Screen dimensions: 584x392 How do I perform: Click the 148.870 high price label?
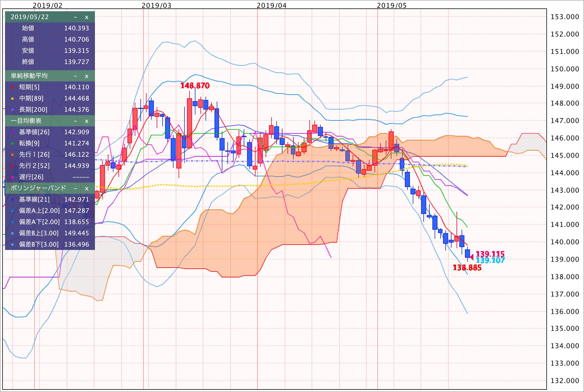195,86
